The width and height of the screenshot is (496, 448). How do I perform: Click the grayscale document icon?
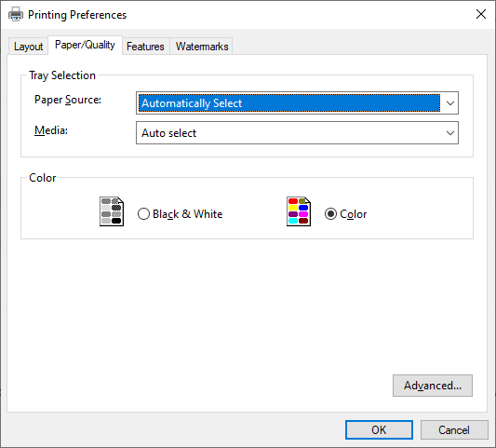point(112,211)
